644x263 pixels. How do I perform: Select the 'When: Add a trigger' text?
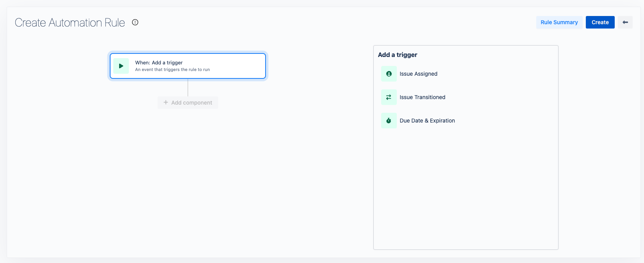point(159,62)
